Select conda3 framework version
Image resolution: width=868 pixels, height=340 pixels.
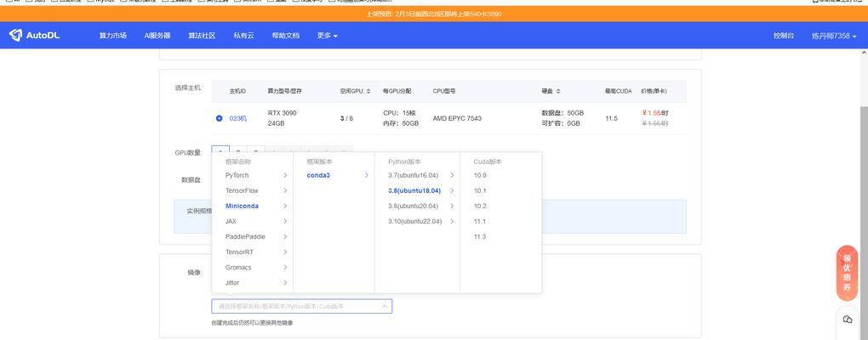pos(318,175)
